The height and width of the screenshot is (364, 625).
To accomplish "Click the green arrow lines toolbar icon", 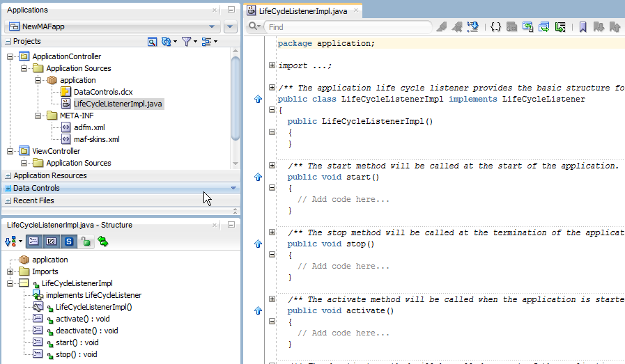I will click(560, 27).
